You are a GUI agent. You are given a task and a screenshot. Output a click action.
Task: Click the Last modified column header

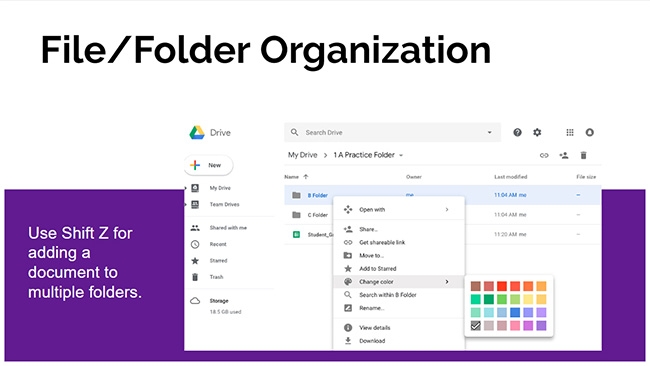pyautogui.click(x=511, y=177)
